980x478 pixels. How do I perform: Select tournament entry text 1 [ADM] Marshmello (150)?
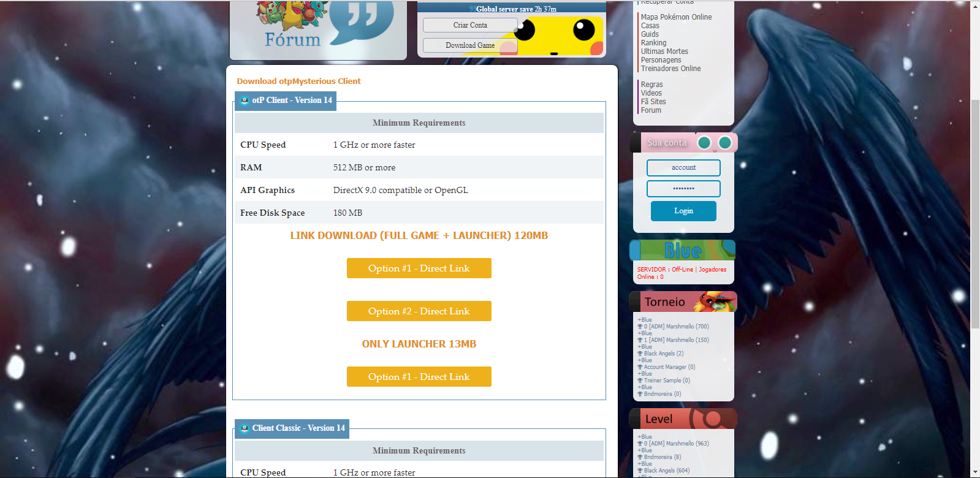pyautogui.click(x=677, y=340)
